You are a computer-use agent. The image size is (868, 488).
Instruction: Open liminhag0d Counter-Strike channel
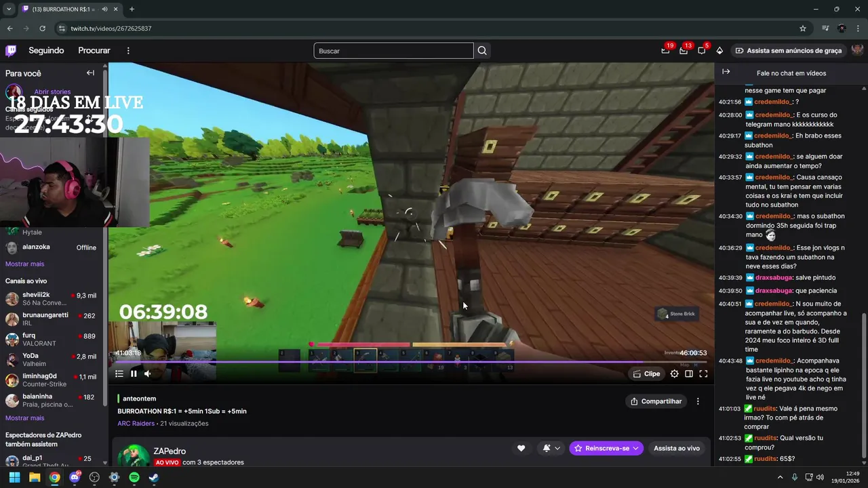pyautogui.click(x=52, y=380)
